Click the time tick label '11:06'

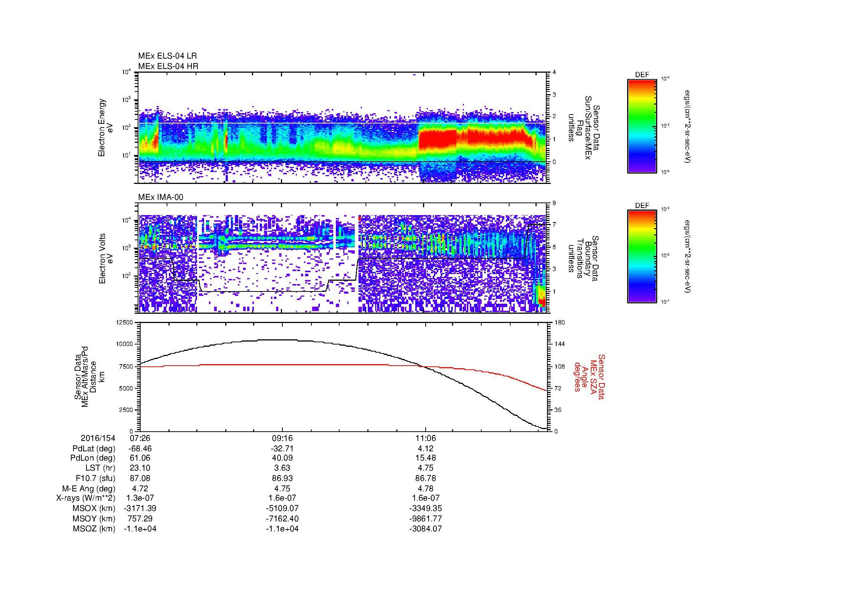click(x=426, y=438)
